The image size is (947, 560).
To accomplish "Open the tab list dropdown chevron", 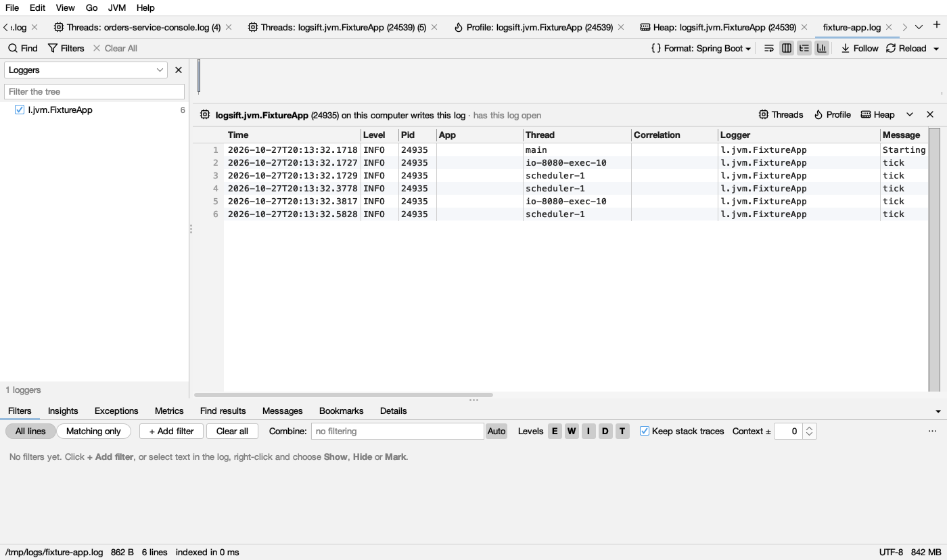I will point(919,27).
